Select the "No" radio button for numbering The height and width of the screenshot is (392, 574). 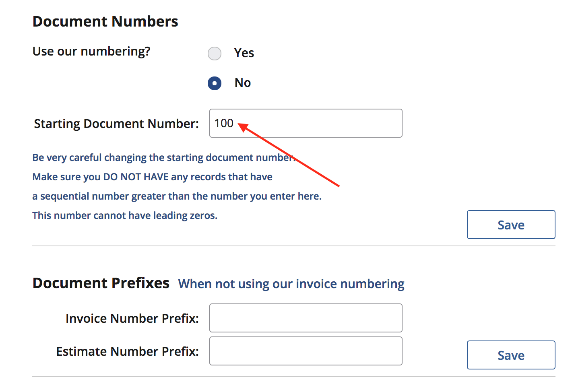click(x=215, y=83)
